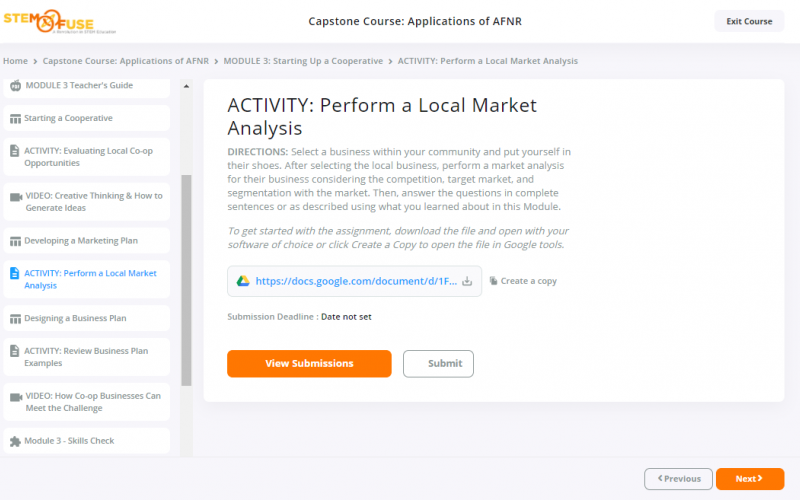Screen dimensions: 800x500
Task: Click the STEM Fuse logo
Action: click(51, 21)
